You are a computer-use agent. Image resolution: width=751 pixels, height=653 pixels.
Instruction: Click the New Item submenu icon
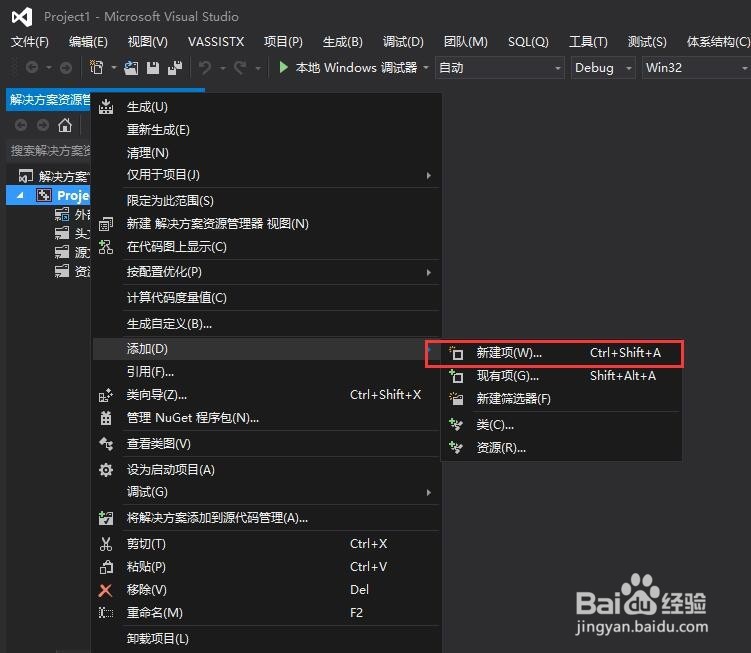(456, 353)
